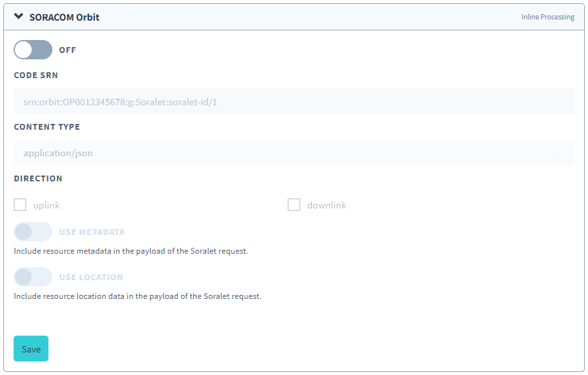
Task: Collapse the SORACOM Orbit panel chevron
Action: point(19,17)
